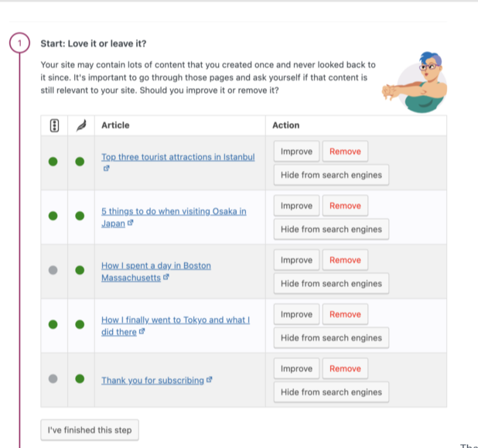Click I've finished this step button
The image size is (478, 448).
[x=89, y=430]
